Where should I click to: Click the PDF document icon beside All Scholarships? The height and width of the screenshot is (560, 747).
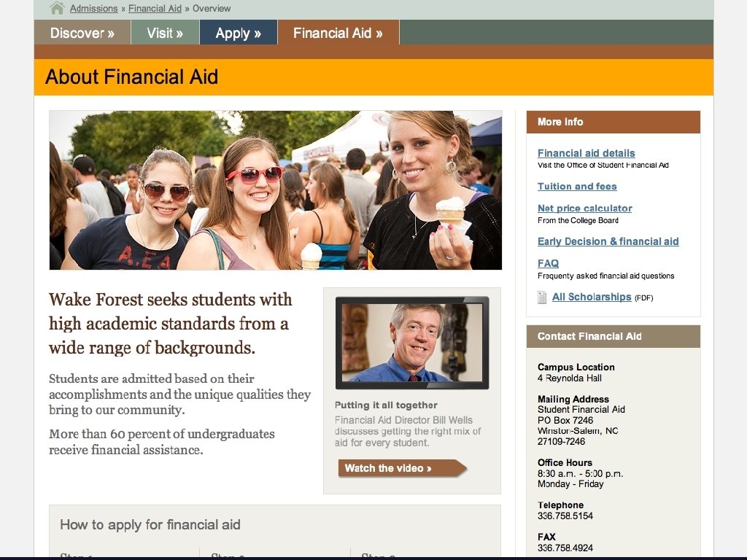coord(542,297)
